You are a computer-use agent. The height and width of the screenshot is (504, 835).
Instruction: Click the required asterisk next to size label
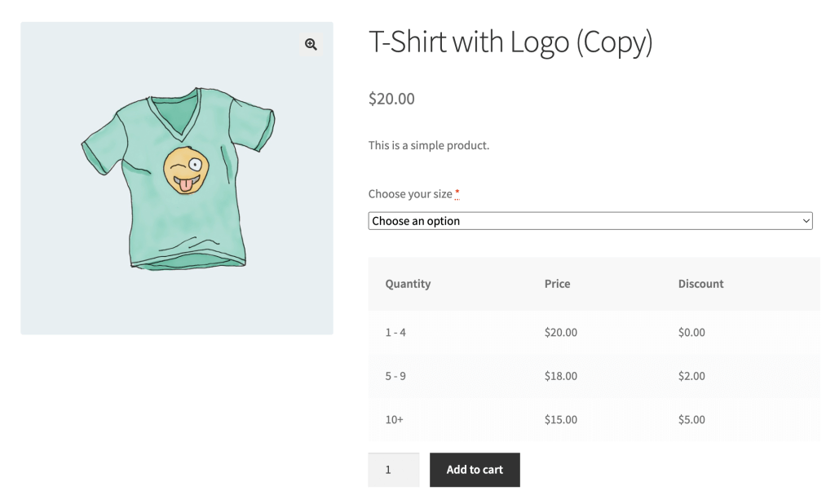(457, 192)
